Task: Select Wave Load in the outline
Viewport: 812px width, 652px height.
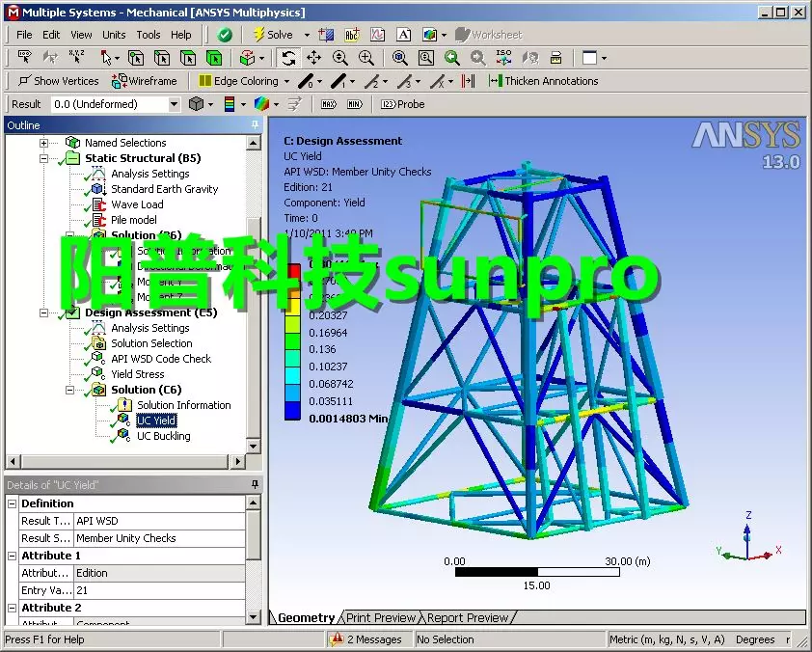Action: coord(137,204)
